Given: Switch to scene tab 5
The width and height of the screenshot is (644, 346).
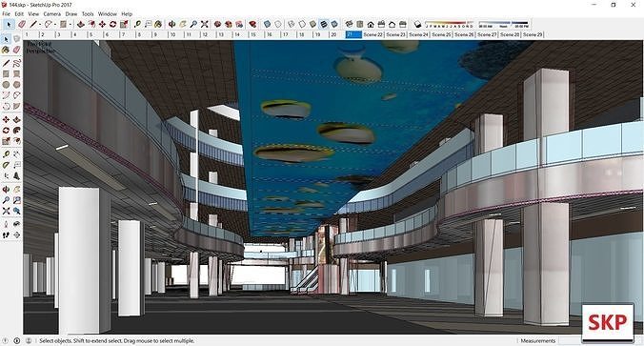Looking at the screenshot, I should point(95,35).
